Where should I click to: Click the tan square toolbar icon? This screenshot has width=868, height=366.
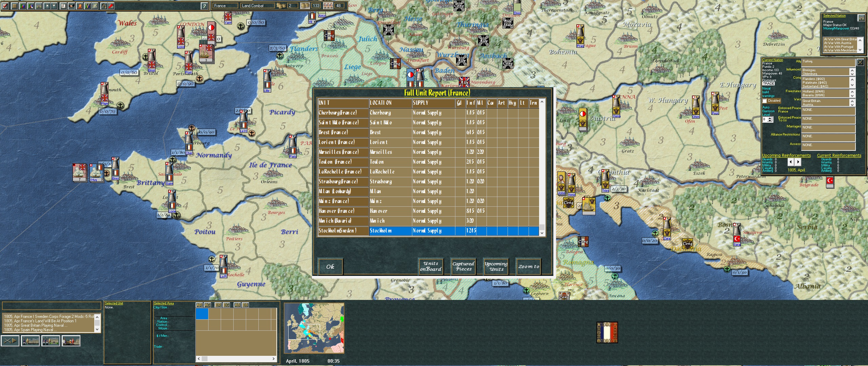[x=15, y=6]
